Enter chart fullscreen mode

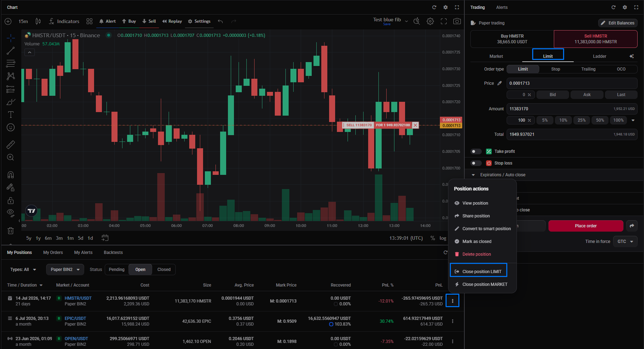click(x=444, y=21)
